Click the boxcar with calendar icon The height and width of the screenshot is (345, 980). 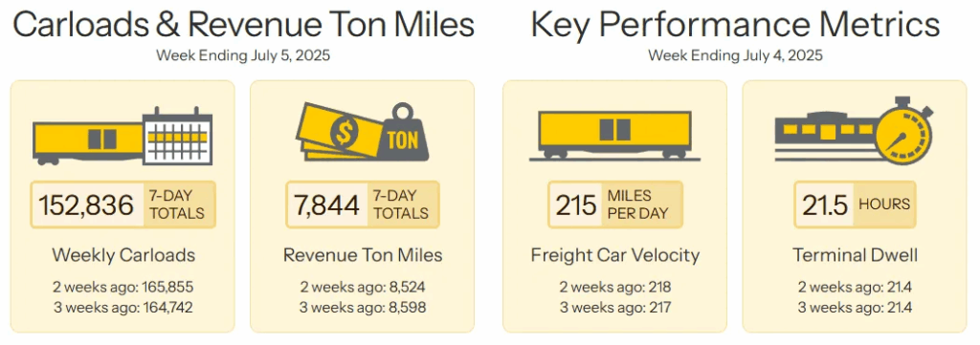tap(122, 138)
